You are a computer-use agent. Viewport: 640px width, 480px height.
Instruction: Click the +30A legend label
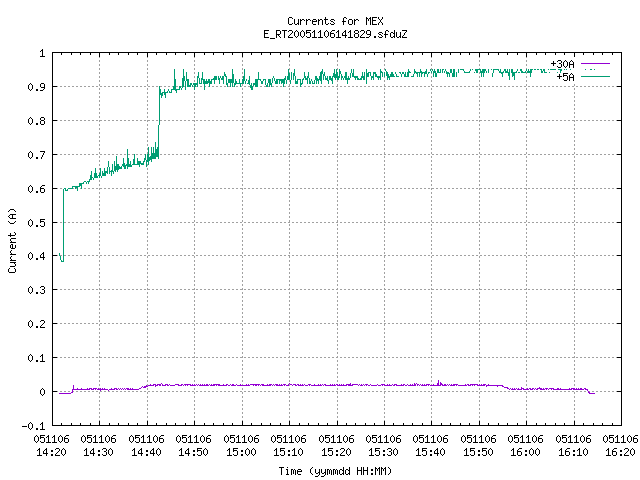(562, 64)
